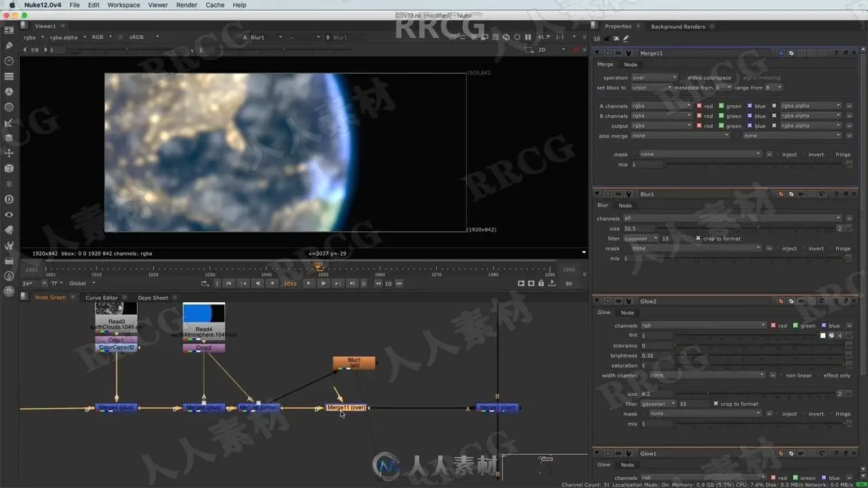Viewport: 868px width, 488px height.
Task: Open the Draw nodes toolbar icon
Action: (9, 45)
